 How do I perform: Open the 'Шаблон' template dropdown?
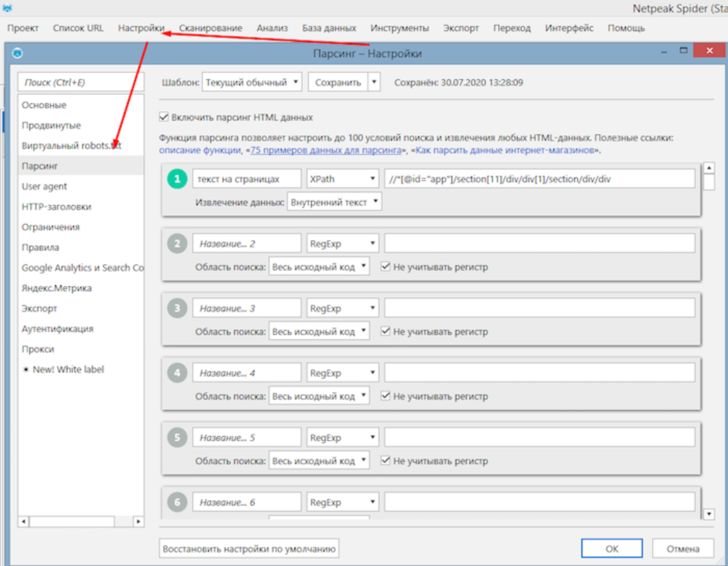coord(252,82)
